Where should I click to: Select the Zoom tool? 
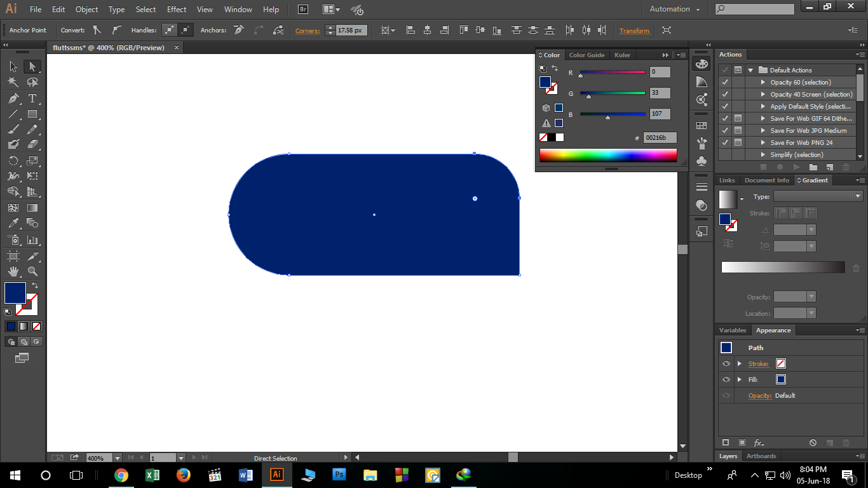click(x=32, y=271)
